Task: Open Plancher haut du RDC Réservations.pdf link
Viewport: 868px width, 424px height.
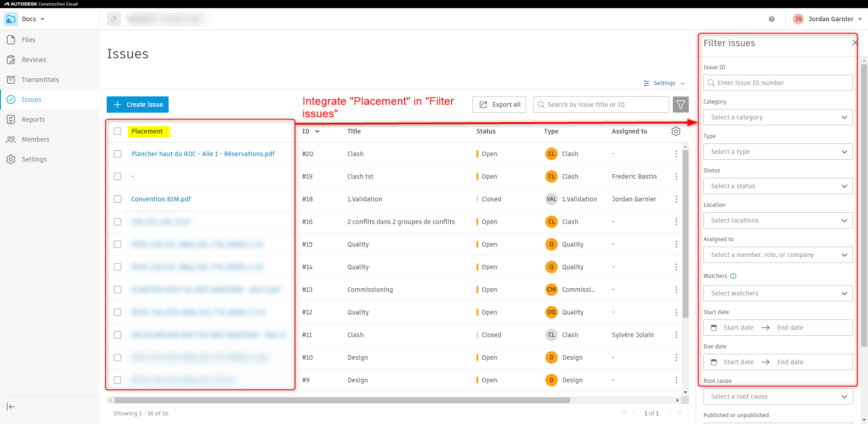Action: tap(203, 154)
